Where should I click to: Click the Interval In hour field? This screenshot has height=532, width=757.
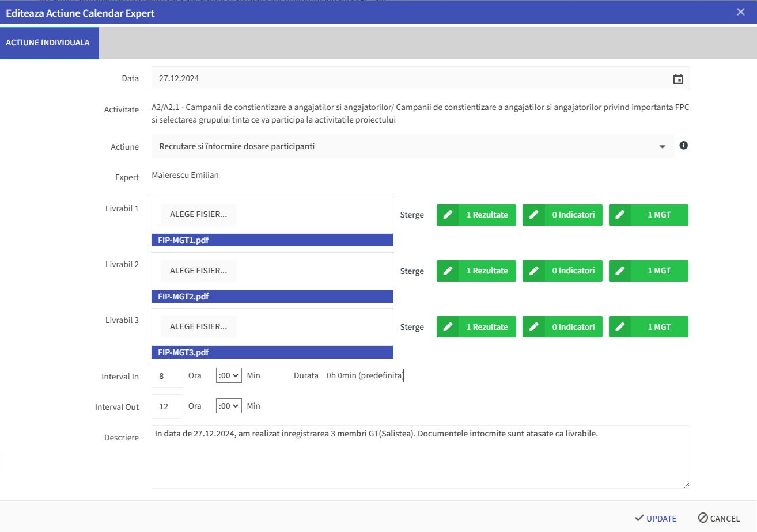pos(167,375)
